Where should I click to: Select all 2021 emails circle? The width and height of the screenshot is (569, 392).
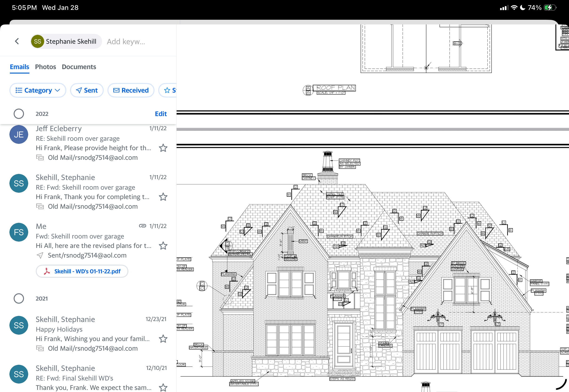point(19,298)
